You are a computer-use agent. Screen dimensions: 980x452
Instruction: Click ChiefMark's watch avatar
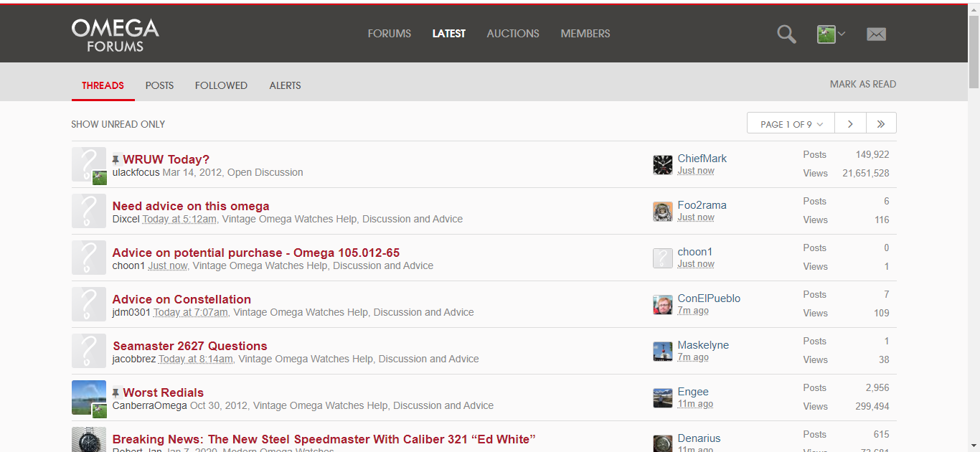point(662,165)
